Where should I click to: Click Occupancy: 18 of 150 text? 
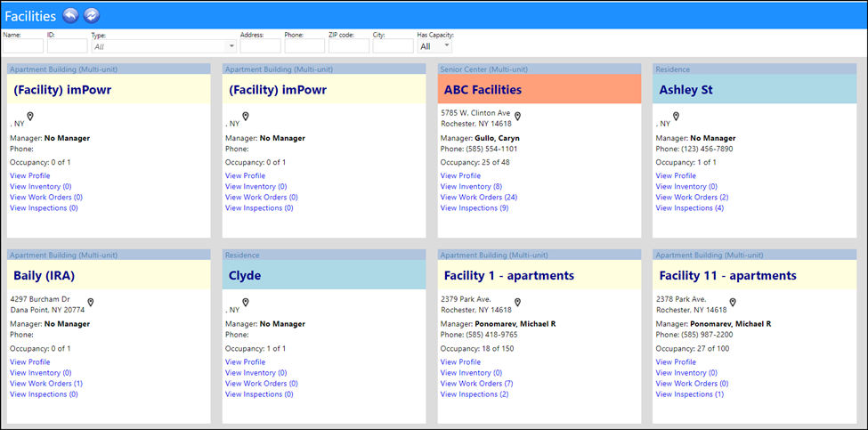coord(477,349)
